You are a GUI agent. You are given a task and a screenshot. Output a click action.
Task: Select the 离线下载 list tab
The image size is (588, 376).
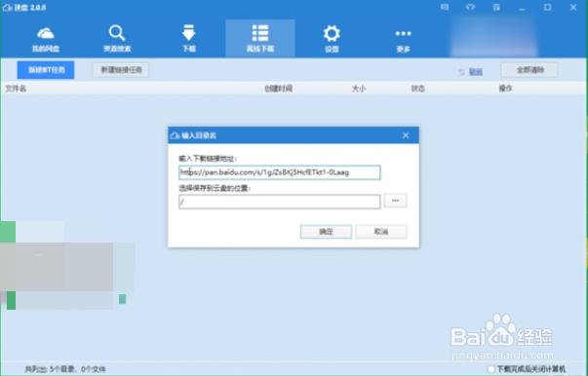[x=260, y=38]
